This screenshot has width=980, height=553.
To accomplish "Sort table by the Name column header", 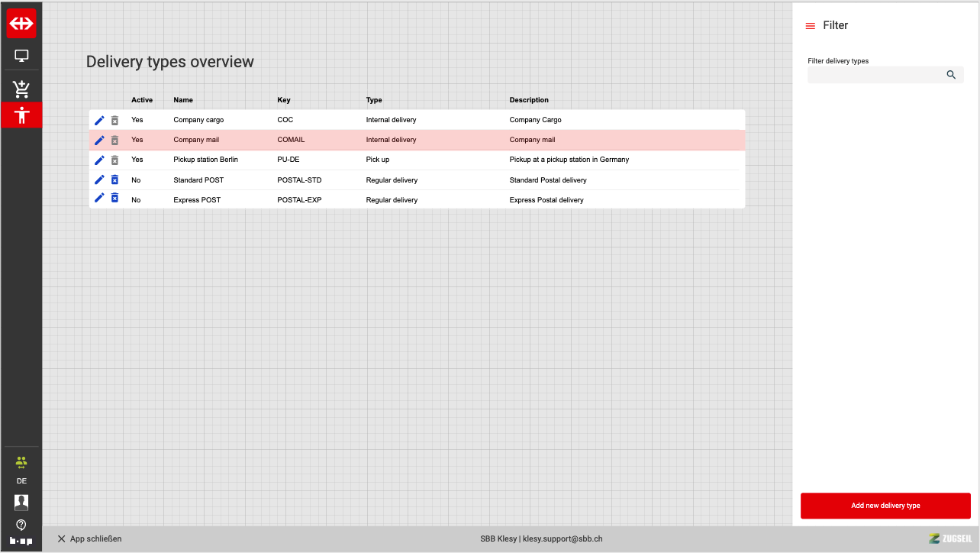I will 183,100.
